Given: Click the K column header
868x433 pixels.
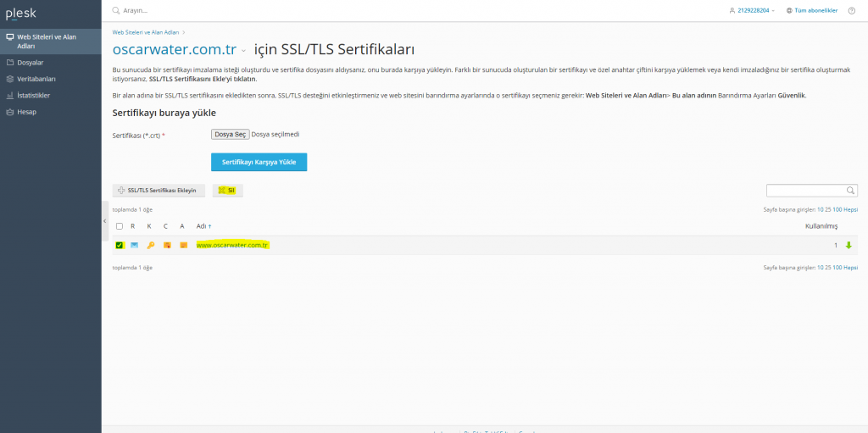Looking at the screenshot, I should 149,226.
